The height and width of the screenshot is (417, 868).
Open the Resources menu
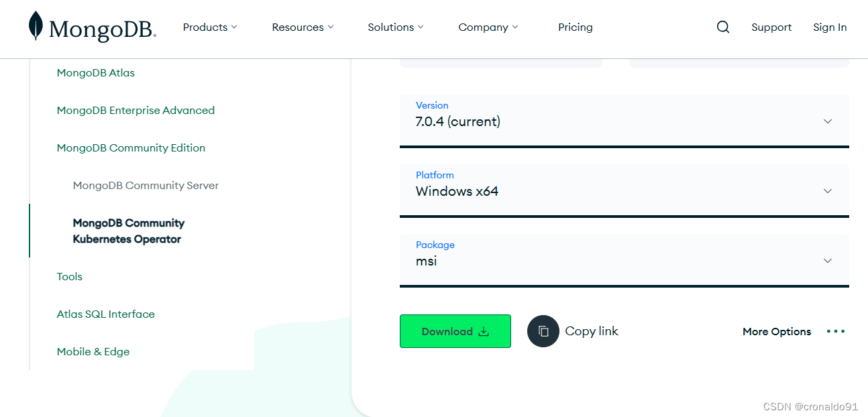[x=303, y=27]
